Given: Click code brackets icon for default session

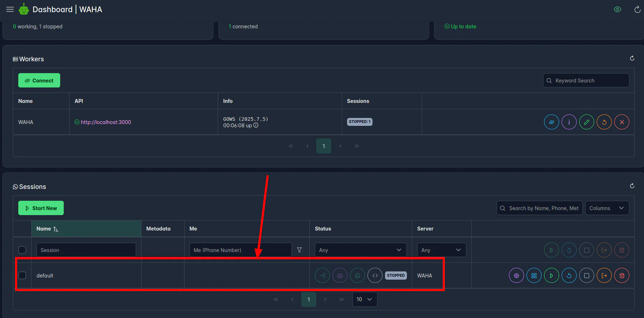Looking at the screenshot, I should click(x=375, y=275).
